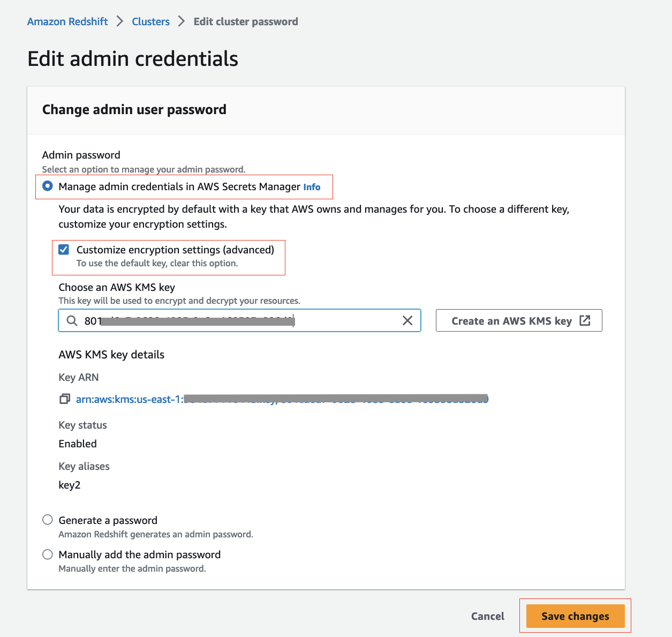Click the Enabled key status text

pyautogui.click(x=78, y=444)
